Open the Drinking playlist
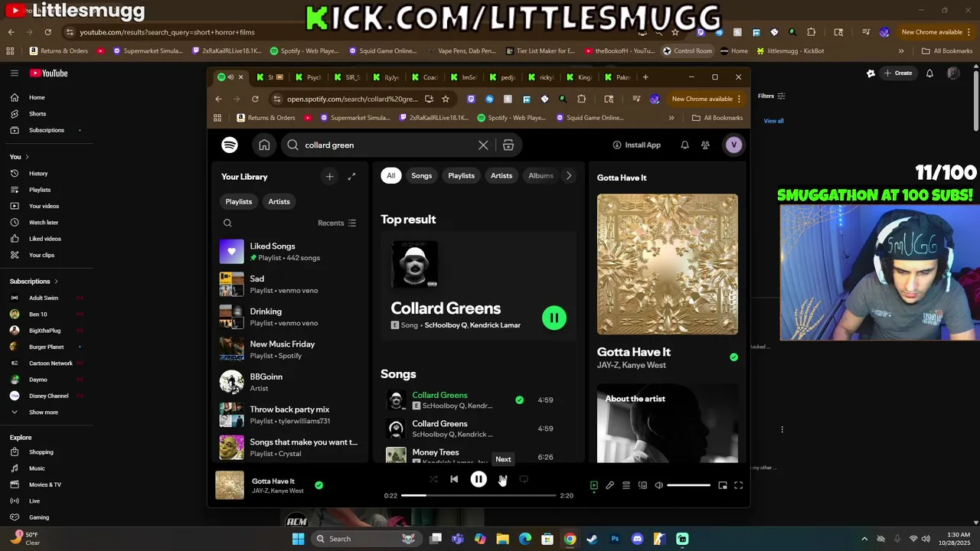The width and height of the screenshot is (980, 551). (x=289, y=317)
